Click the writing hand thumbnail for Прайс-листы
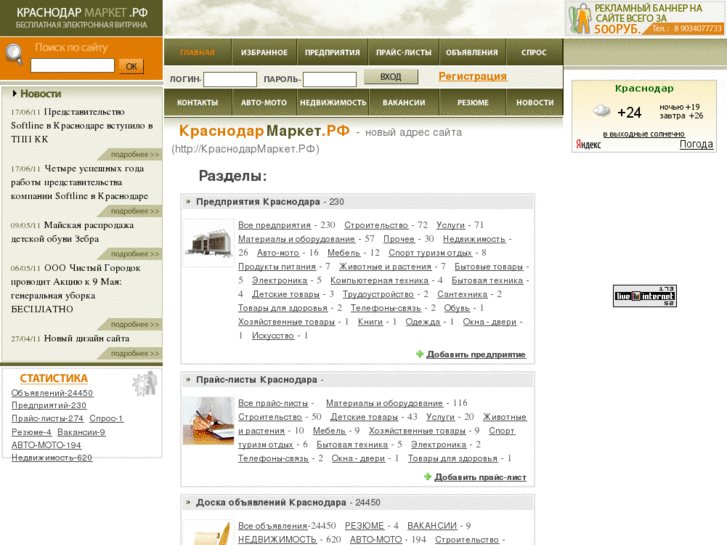The width and height of the screenshot is (727, 545). point(208,421)
